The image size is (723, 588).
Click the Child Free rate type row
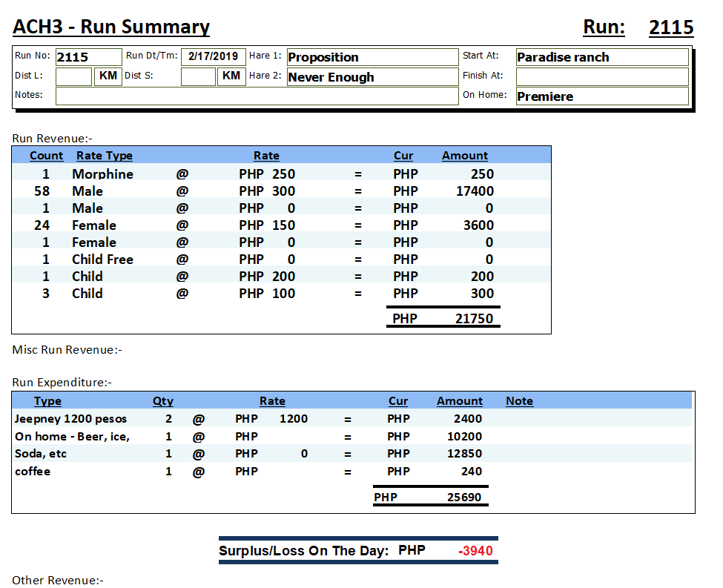click(x=102, y=260)
